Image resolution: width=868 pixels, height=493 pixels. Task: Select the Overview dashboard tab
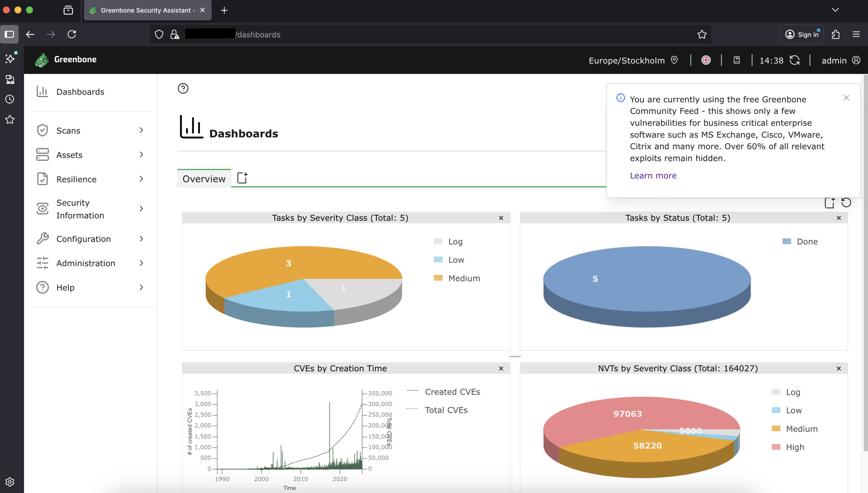pos(204,179)
